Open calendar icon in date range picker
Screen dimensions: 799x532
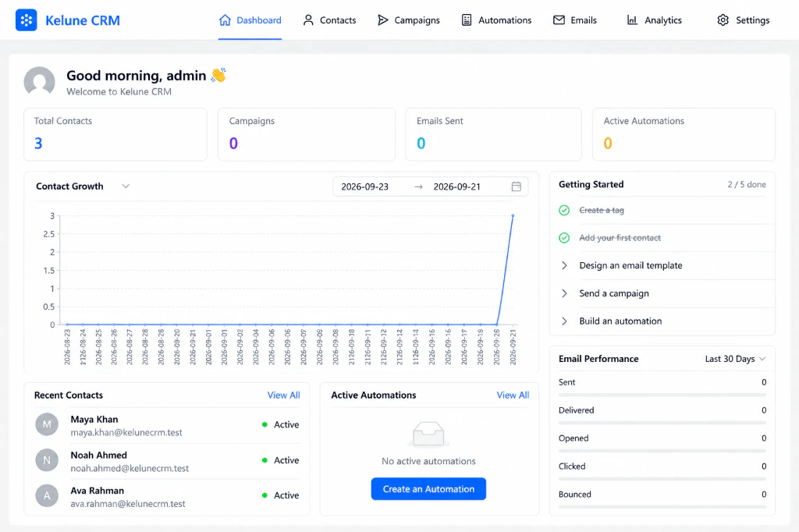pyautogui.click(x=517, y=186)
